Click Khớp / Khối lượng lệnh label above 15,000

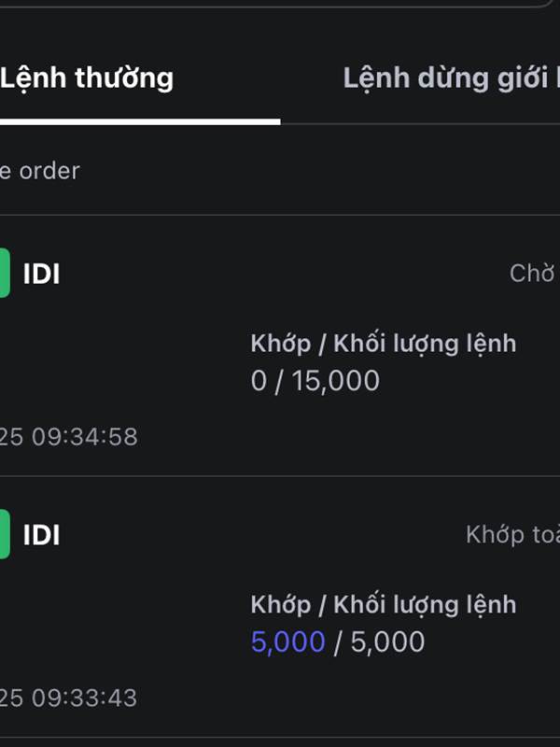(x=384, y=344)
